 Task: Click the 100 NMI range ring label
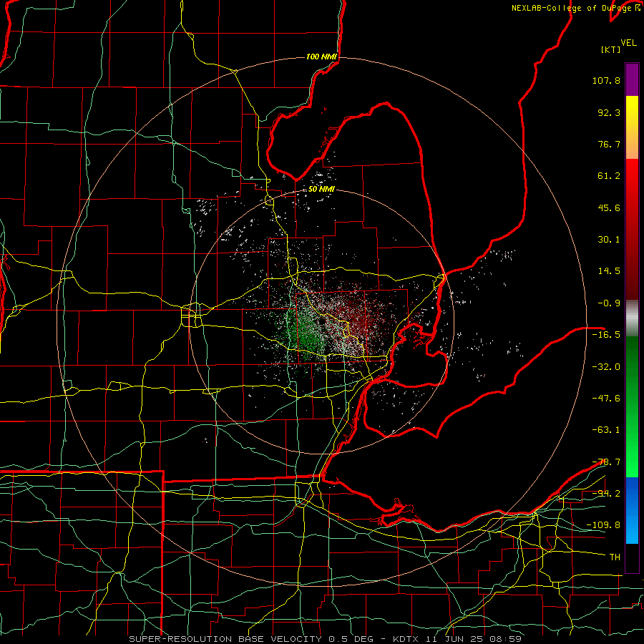point(321,57)
